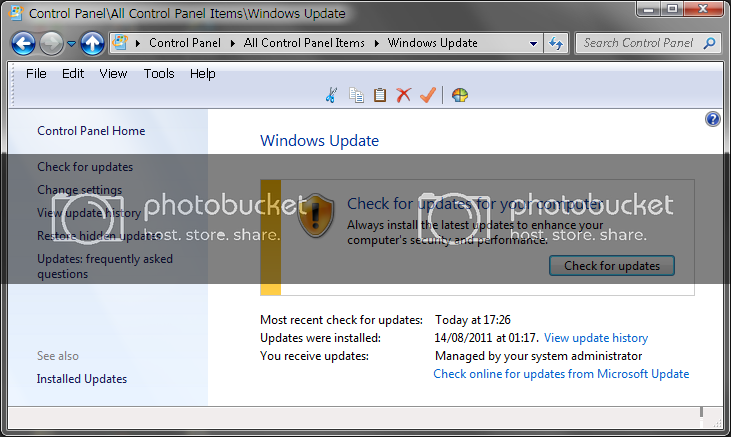Click View update history next to install date
This screenshot has width=731, height=437.
[596, 338]
